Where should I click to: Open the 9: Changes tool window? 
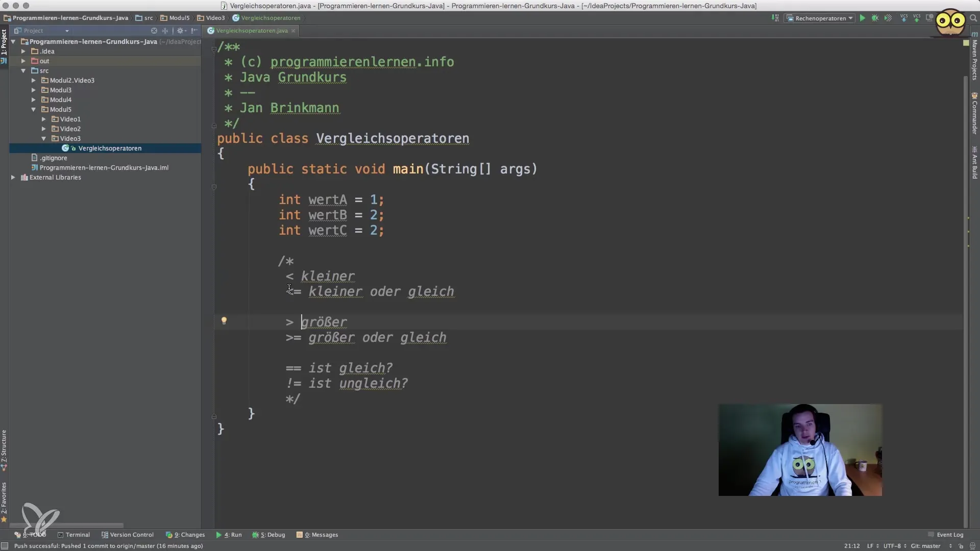(x=185, y=535)
